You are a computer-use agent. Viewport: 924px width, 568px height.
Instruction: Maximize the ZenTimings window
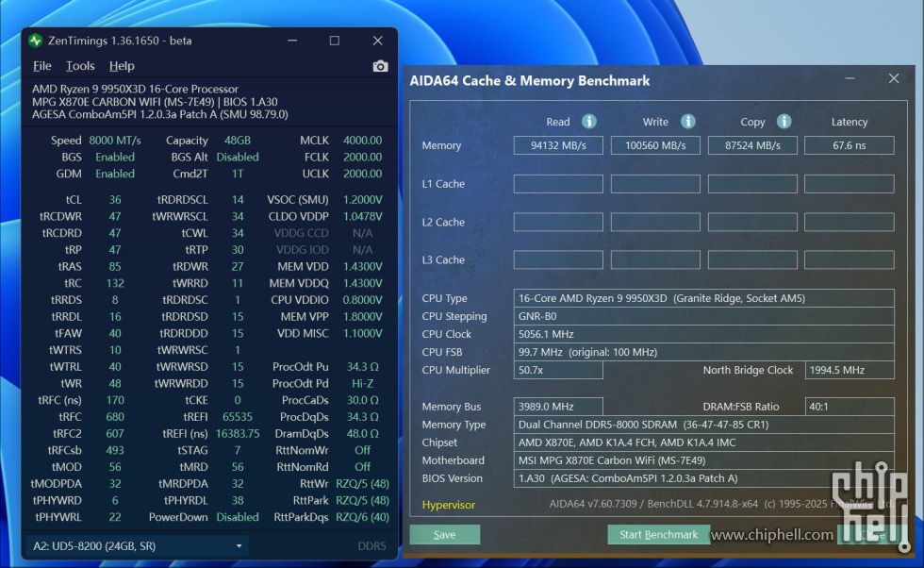[x=335, y=41]
